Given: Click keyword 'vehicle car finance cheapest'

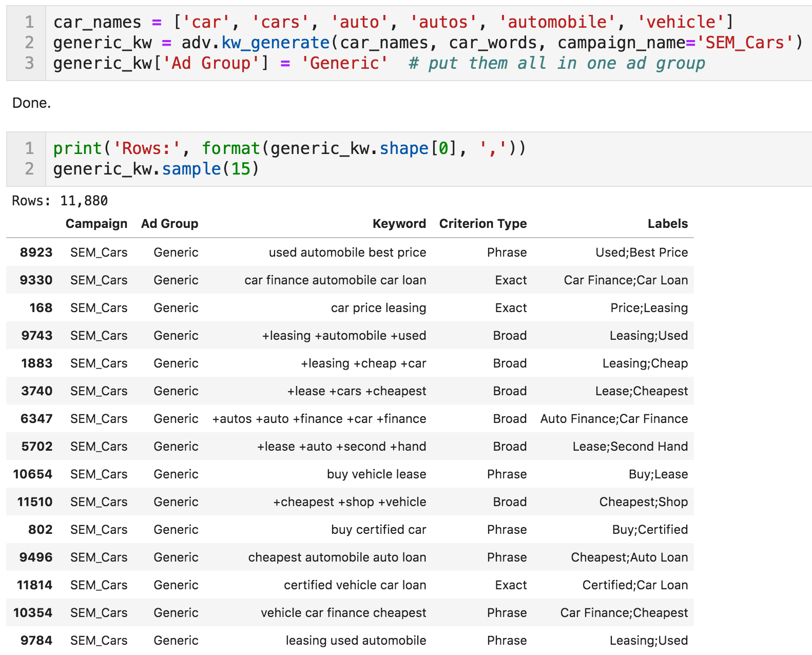Looking at the screenshot, I should pyautogui.click(x=343, y=613).
